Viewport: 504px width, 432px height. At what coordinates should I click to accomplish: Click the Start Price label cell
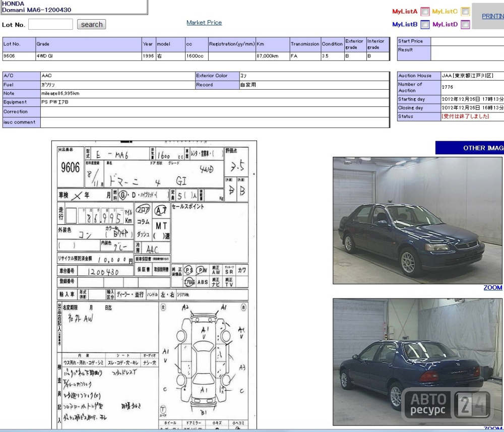click(414, 41)
